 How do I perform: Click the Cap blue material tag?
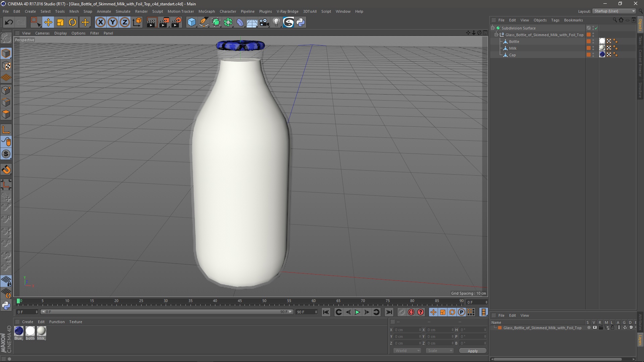pos(602,55)
